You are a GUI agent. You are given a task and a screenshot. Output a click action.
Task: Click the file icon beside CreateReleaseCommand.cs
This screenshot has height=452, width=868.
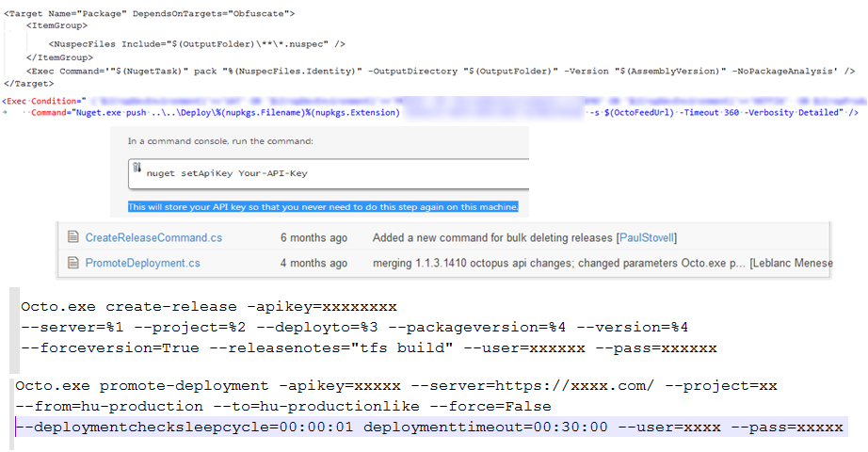[x=72, y=237]
